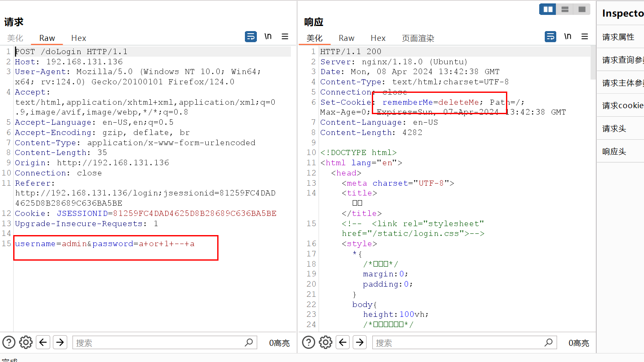Viewport: 644px width, 362px height.
Task: Click the <!DOCTYPE html> line in response
Action: click(358, 153)
